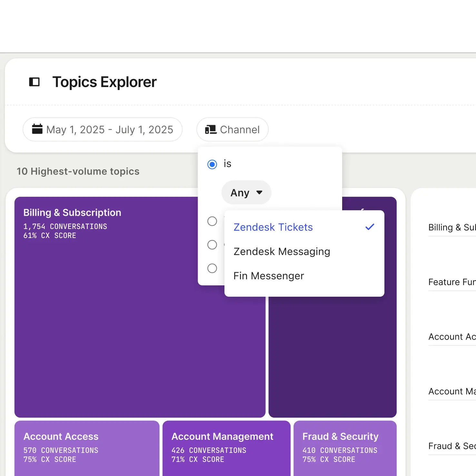This screenshot has height=476, width=476.
Task: Toggle the sidebar panel icon
Action: [34, 82]
